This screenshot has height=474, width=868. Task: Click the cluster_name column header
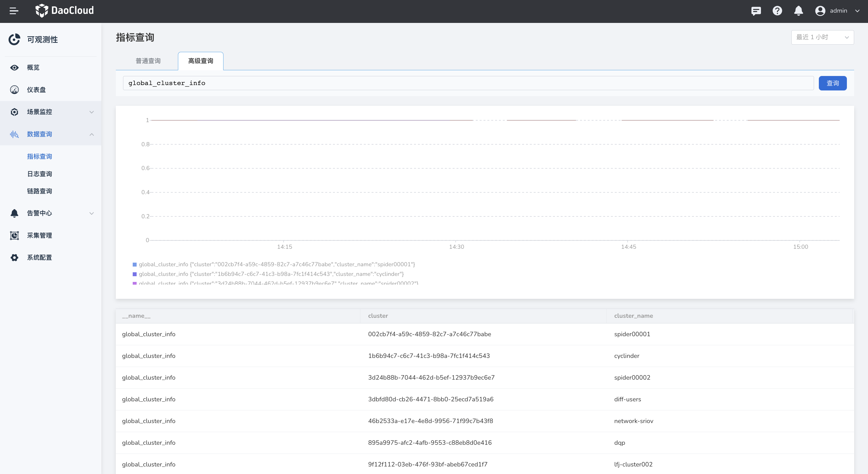pyautogui.click(x=633, y=316)
